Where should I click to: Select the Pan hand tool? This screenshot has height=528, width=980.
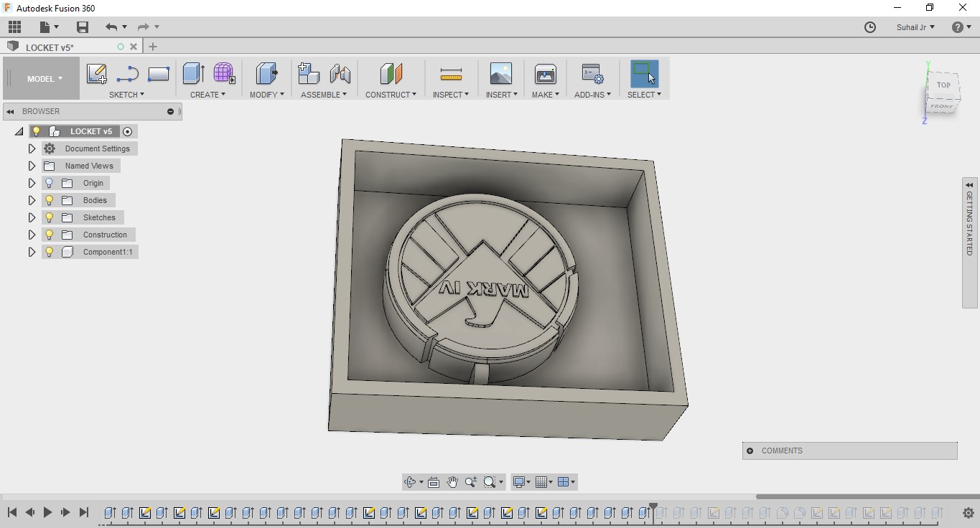[x=452, y=482]
